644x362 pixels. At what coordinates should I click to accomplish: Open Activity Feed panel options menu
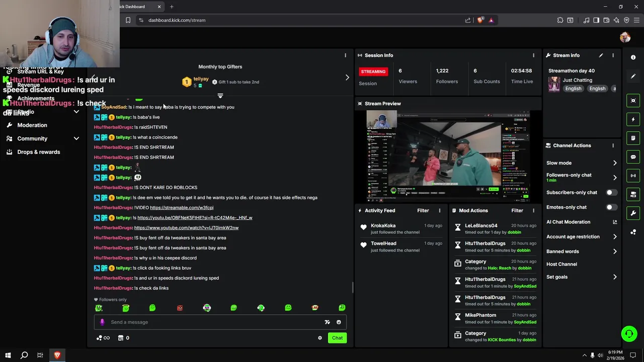tap(439, 211)
